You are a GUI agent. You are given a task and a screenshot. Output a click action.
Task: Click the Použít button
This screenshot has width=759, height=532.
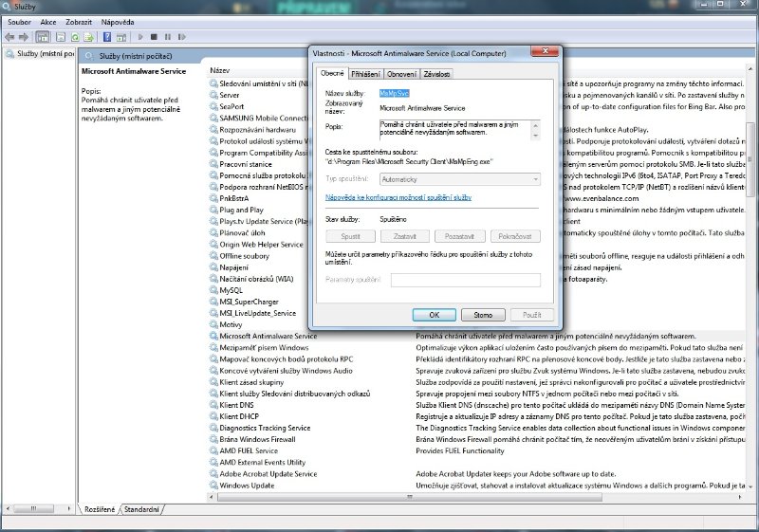(x=531, y=315)
